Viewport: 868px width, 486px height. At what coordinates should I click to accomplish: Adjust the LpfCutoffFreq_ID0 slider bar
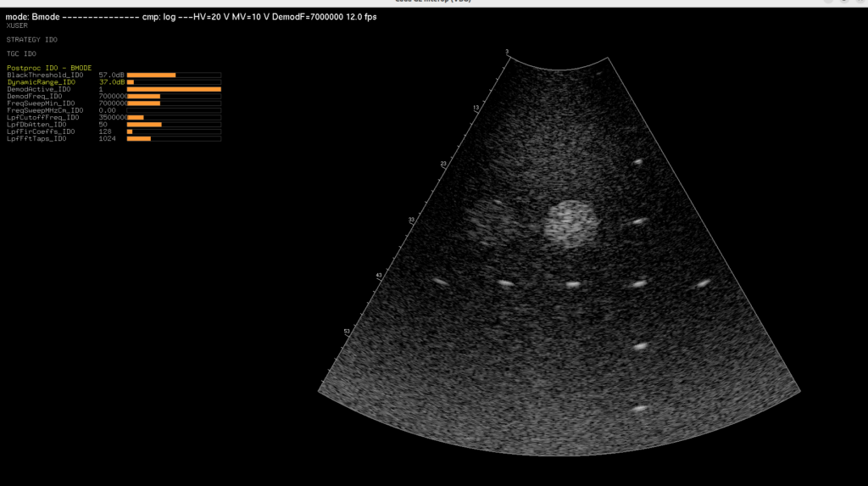(174, 118)
